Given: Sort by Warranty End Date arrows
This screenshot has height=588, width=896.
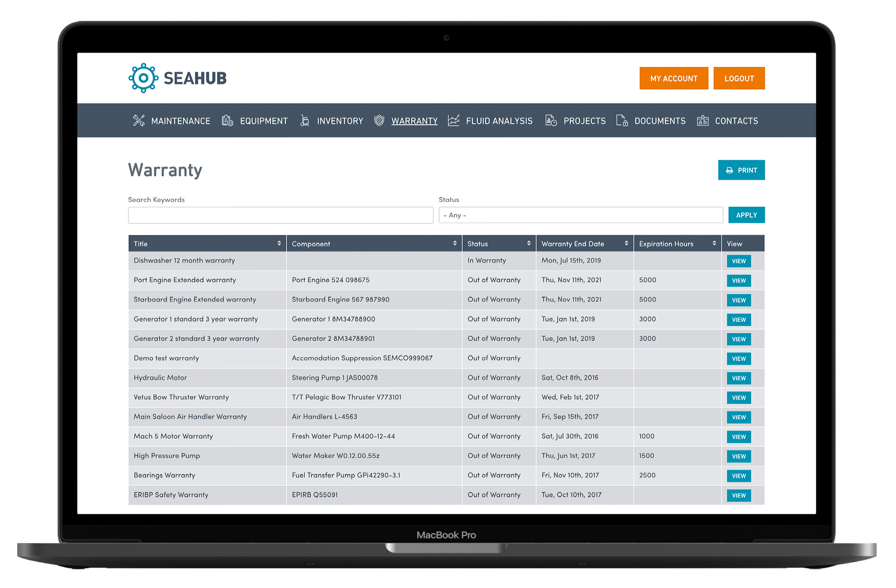Looking at the screenshot, I should (x=626, y=243).
